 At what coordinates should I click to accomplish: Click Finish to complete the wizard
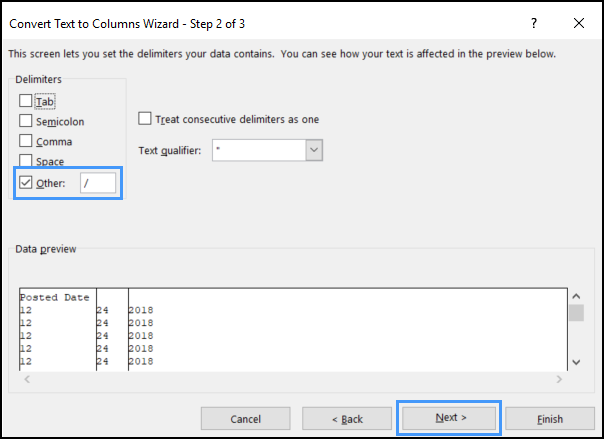(550, 419)
